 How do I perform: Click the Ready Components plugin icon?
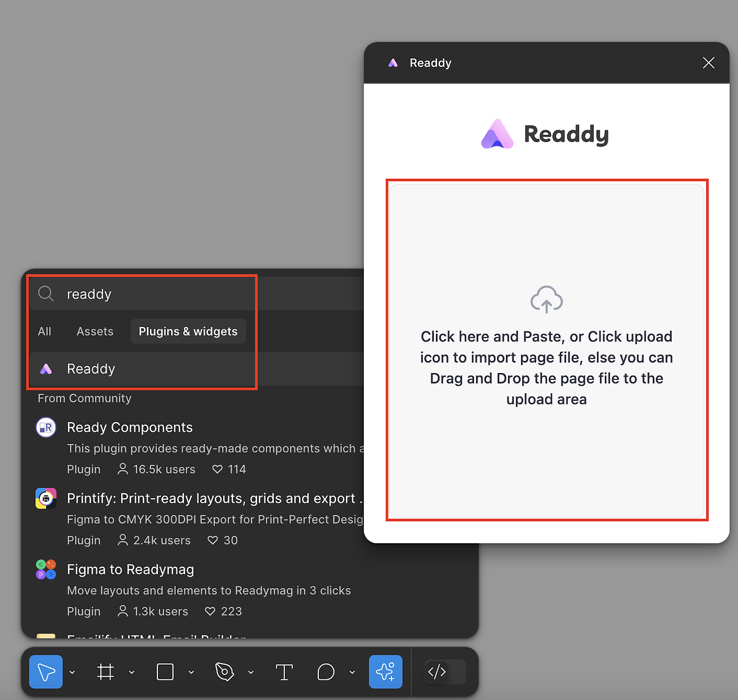click(46, 427)
